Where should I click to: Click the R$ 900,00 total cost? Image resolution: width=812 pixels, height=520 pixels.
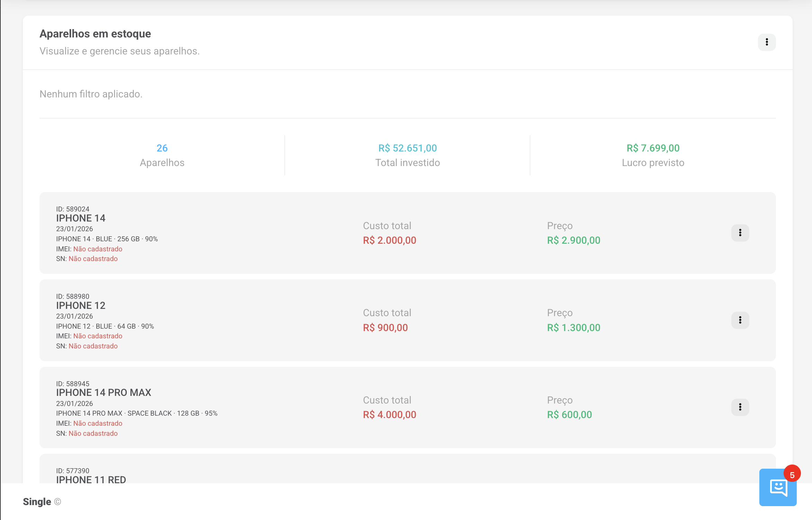tap(386, 328)
